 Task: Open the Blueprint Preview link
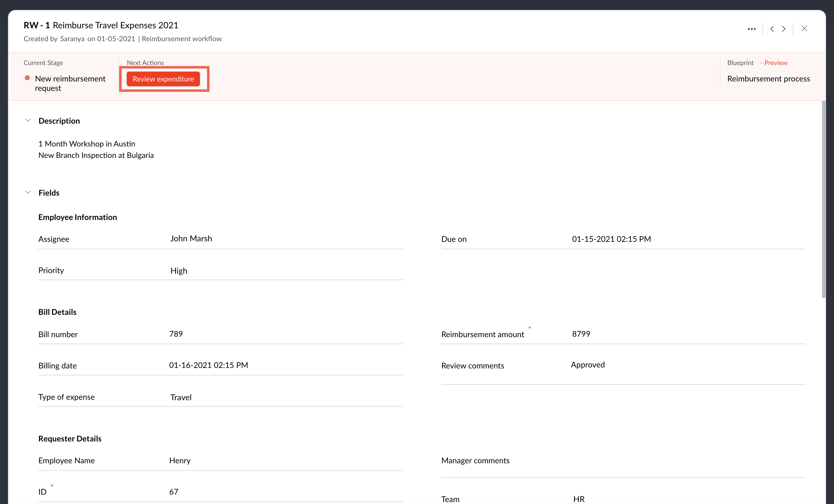775,63
